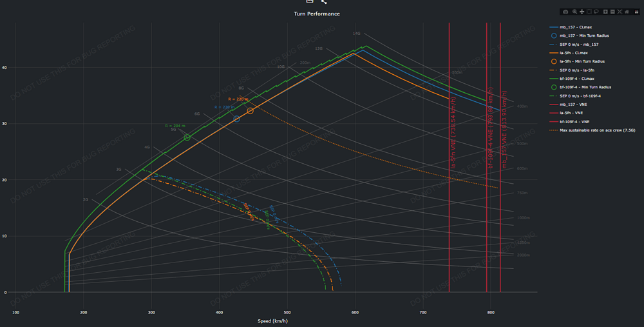Choose the Lasso Select tool

coord(596,12)
